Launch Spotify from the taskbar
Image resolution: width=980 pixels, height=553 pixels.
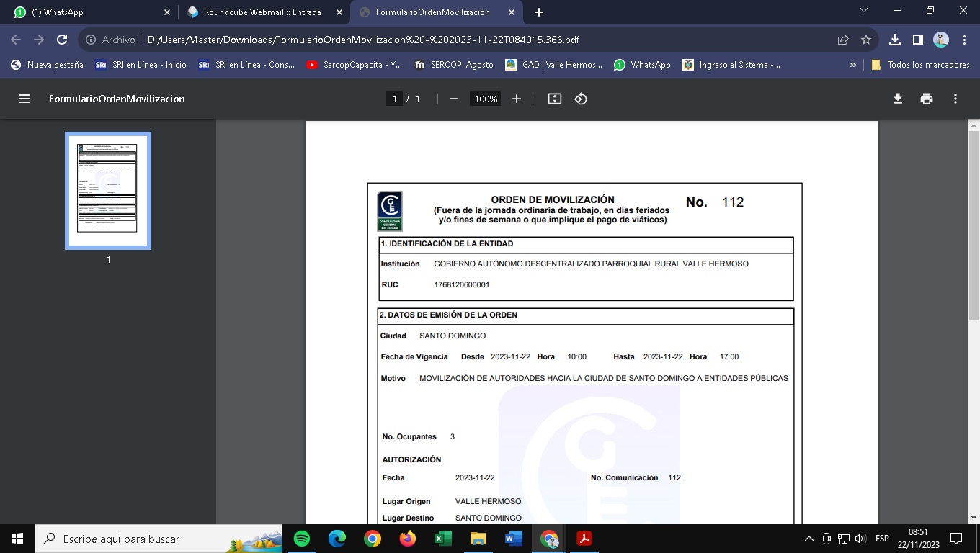pyautogui.click(x=302, y=539)
